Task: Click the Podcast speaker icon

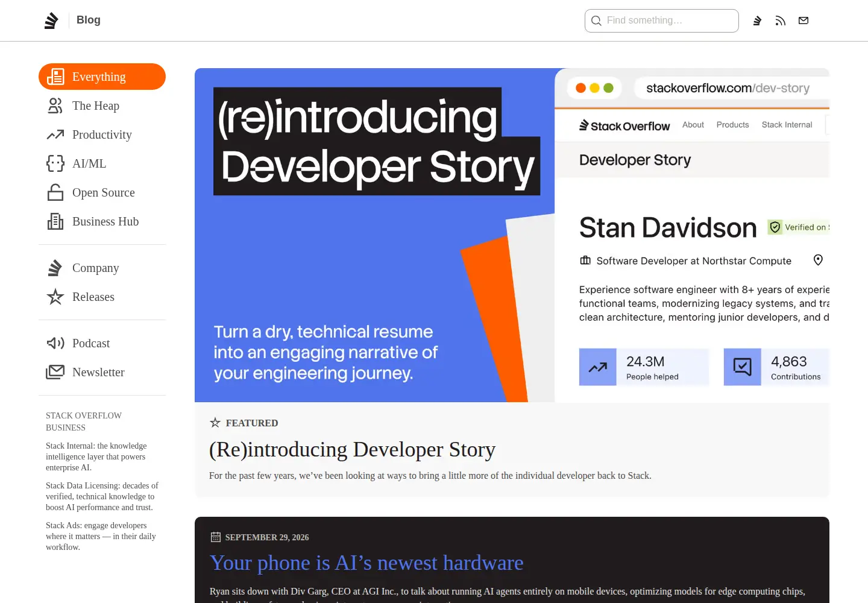Action: 55,343
